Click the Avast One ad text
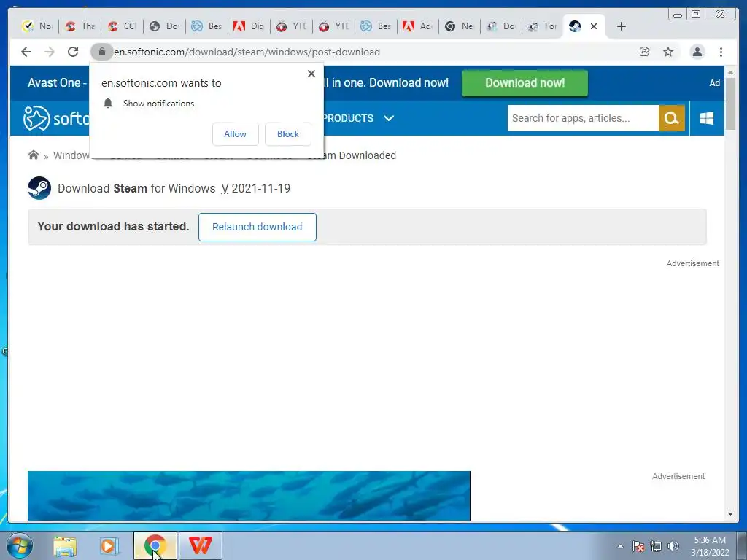Image resolution: width=747 pixels, height=560 pixels. (x=57, y=82)
